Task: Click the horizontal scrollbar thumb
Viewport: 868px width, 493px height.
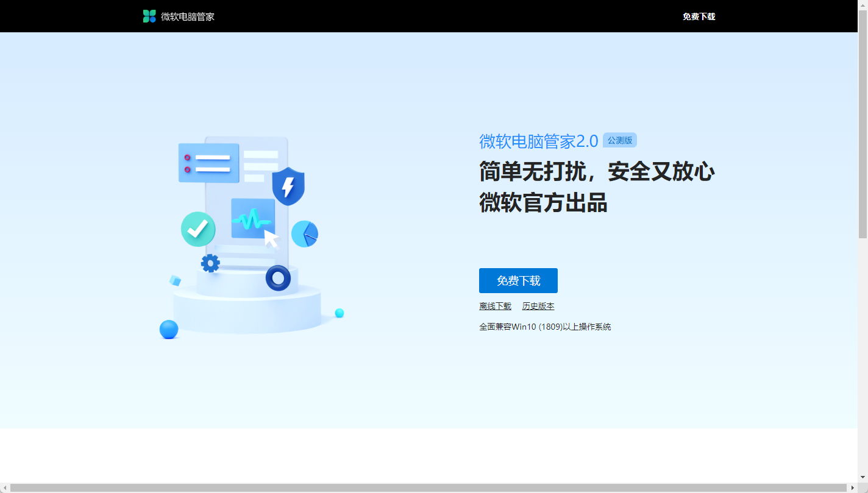Action: 429,488
